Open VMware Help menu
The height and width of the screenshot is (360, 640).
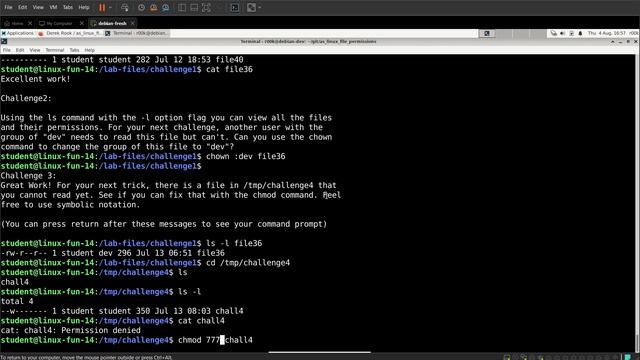pos(84,7)
